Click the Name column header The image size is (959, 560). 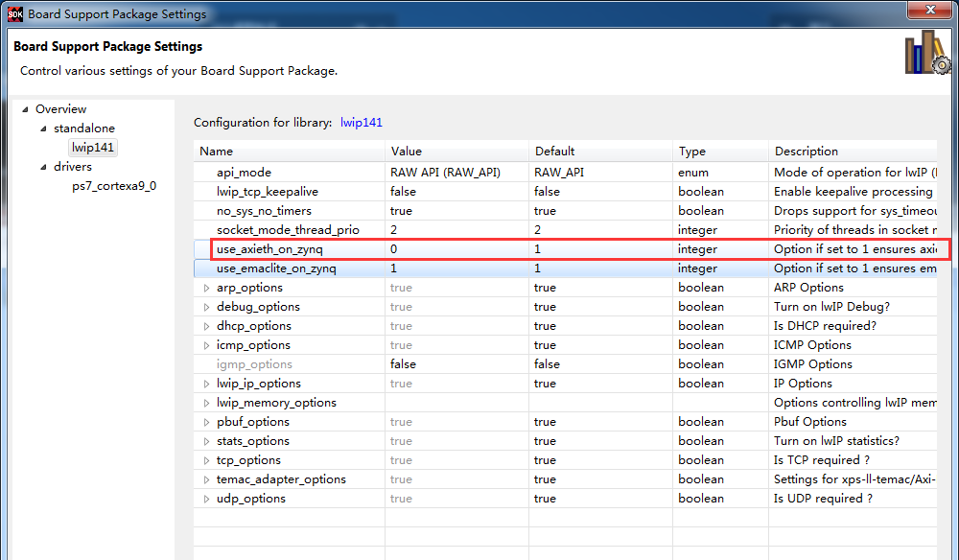click(x=290, y=151)
